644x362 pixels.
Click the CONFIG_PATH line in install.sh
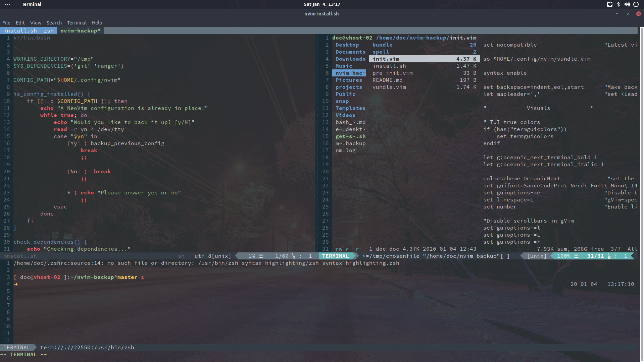pyautogui.click(x=67, y=80)
